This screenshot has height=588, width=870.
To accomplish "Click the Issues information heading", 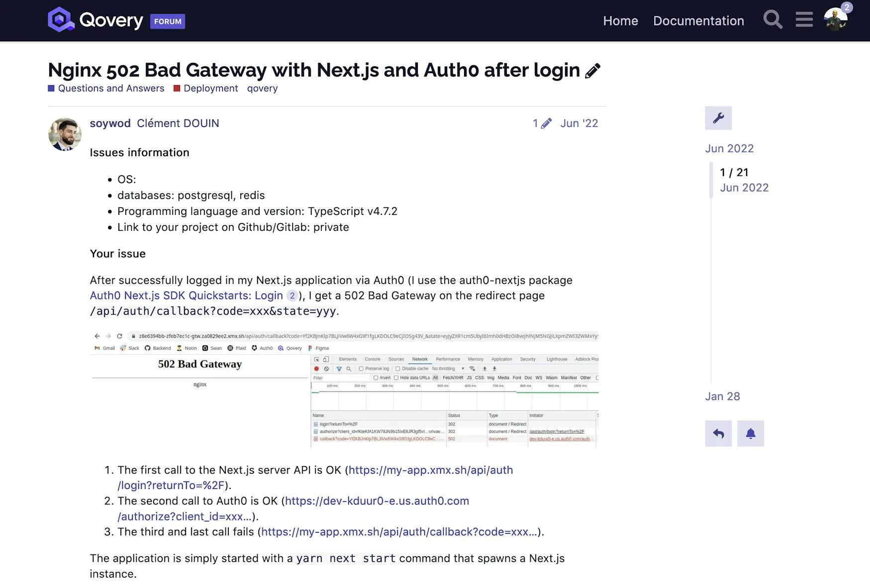I will tap(139, 153).
